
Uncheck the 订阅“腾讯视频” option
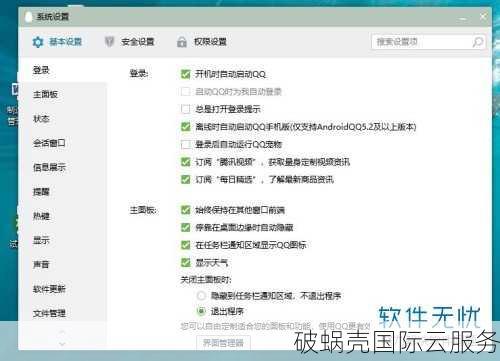tap(185, 162)
